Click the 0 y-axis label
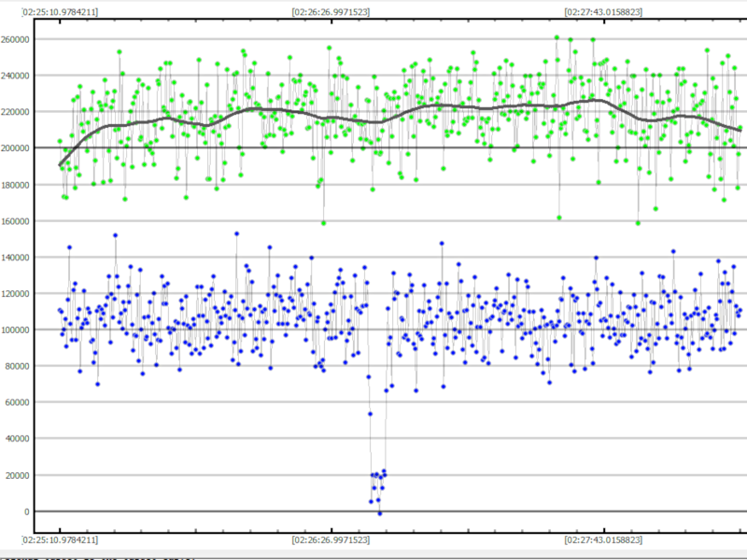 coord(28,512)
